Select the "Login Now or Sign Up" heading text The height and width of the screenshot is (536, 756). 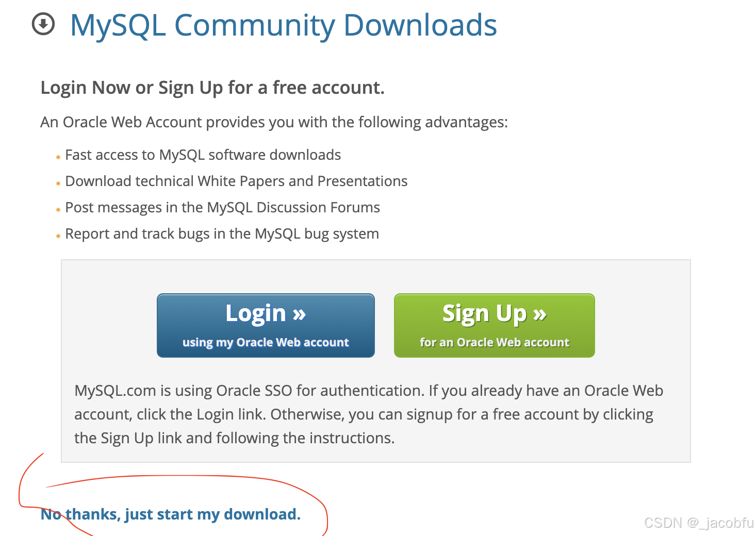pyautogui.click(x=212, y=88)
